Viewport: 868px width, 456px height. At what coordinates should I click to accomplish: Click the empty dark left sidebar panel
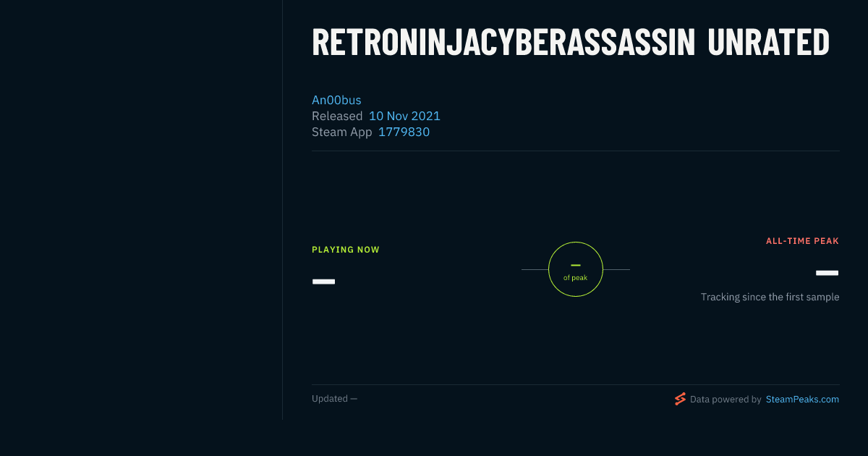point(141,210)
